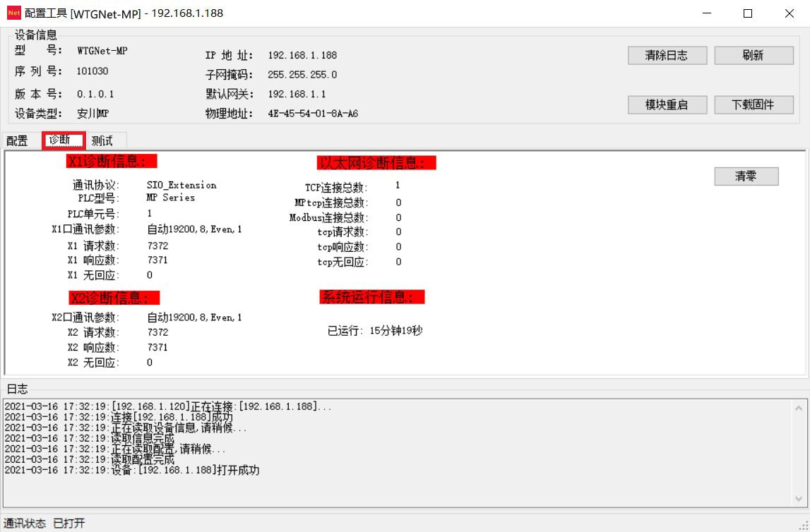Image resolution: width=810 pixels, height=532 pixels.
Task: Click the X1 响应数 value 7371
Action: point(157,260)
